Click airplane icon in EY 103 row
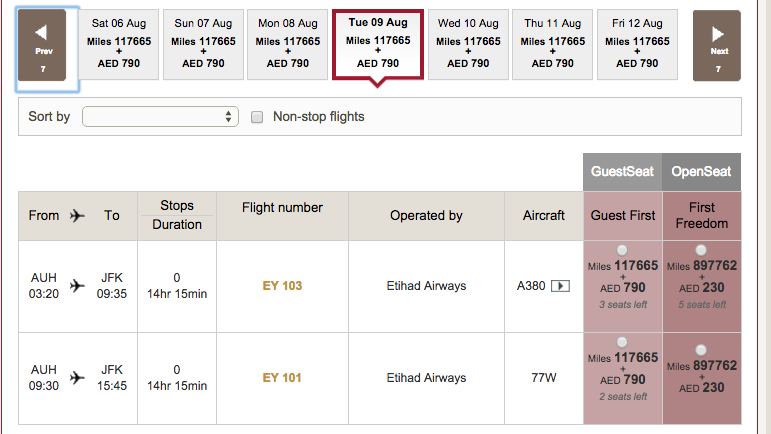This screenshot has height=434, width=771. tap(77, 286)
